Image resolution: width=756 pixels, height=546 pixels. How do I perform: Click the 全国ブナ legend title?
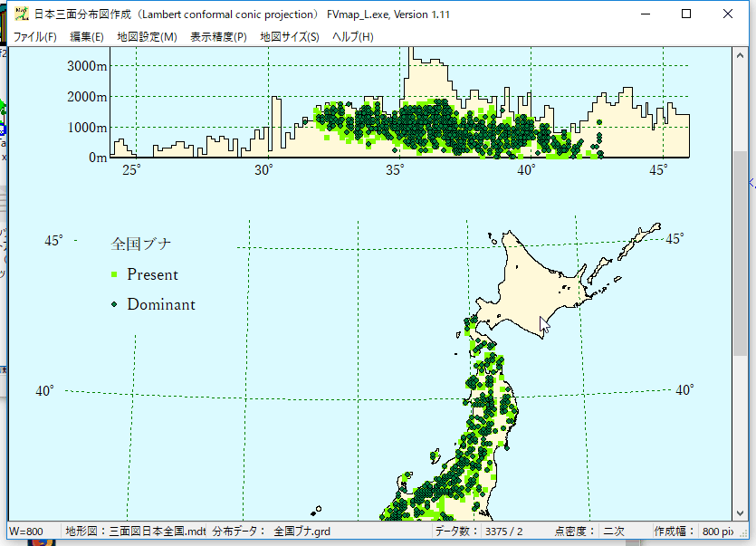tap(141, 244)
